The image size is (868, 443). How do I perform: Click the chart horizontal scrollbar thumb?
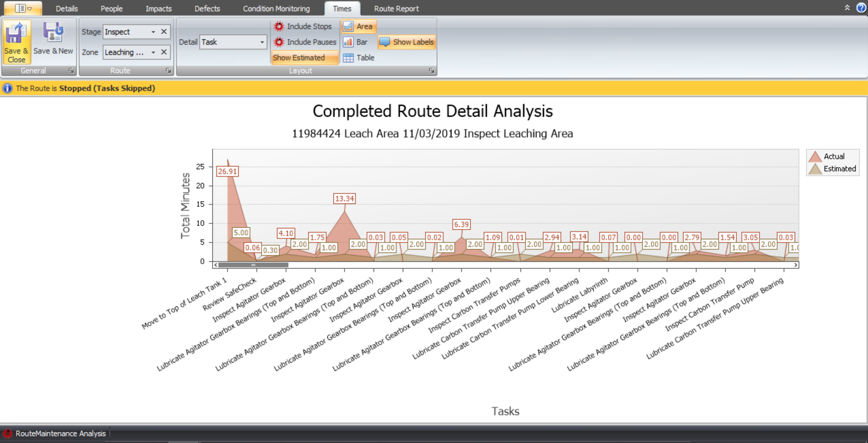click(253, 265)
